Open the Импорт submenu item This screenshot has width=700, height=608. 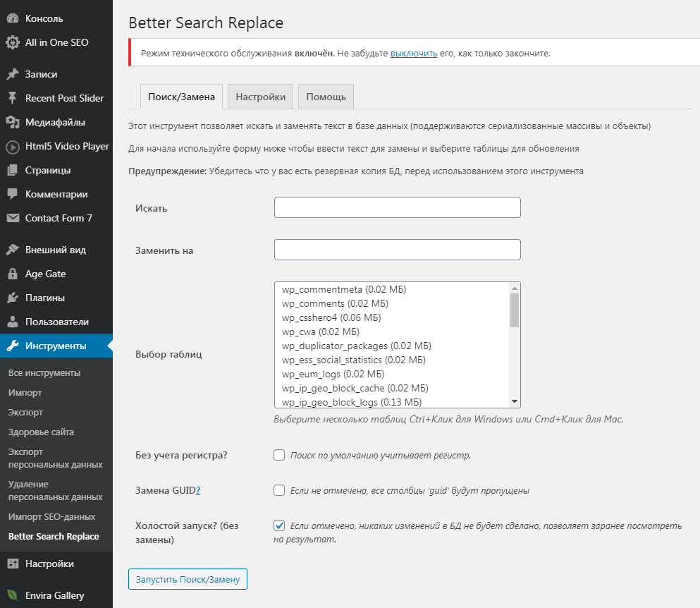pyautogui.click(x=25, y=392)
